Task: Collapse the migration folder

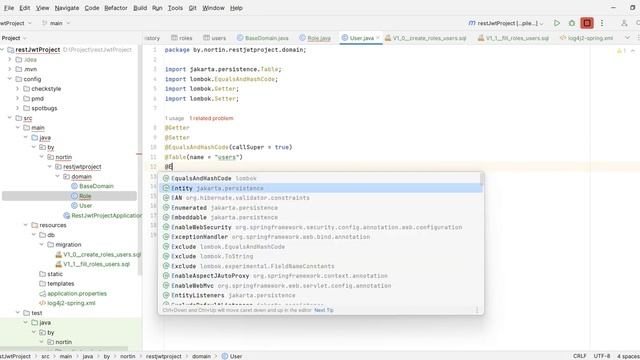Action: [x=42, y=244]
